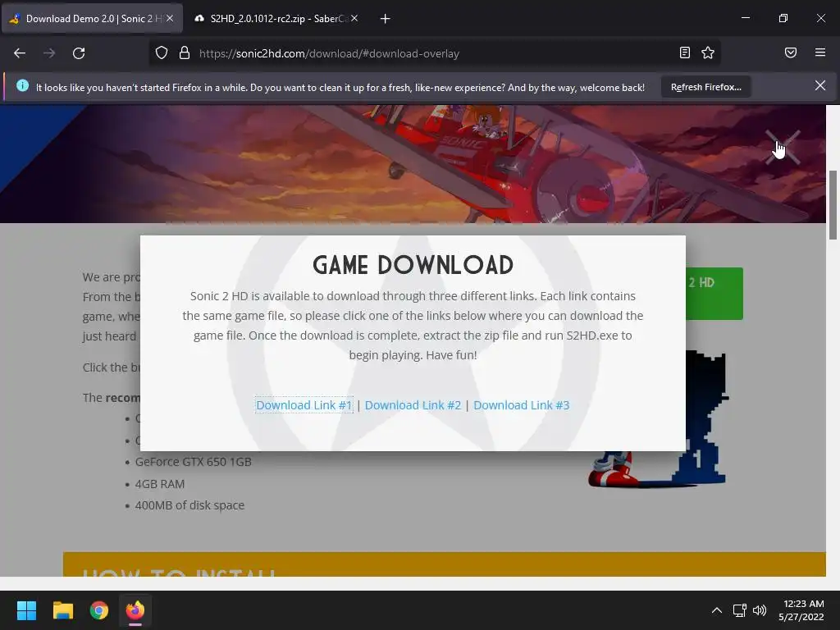Open Download Link #3
The width and height of the screenshot is (840, 630).
[521, 405]
